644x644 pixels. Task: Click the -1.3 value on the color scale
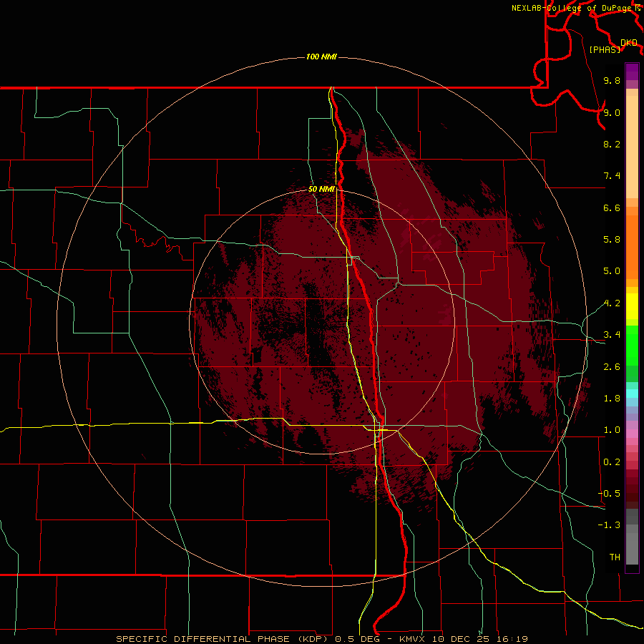click(609, 525)
